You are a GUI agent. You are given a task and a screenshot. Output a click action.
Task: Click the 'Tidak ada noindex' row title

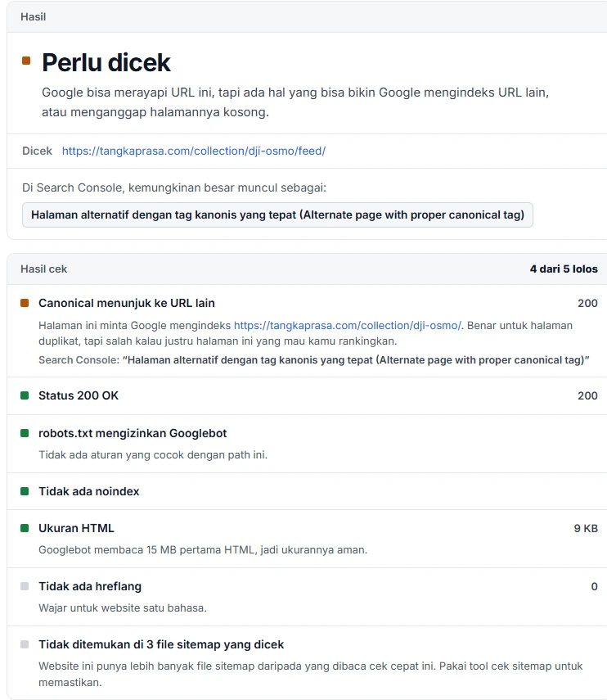point(88,491)
